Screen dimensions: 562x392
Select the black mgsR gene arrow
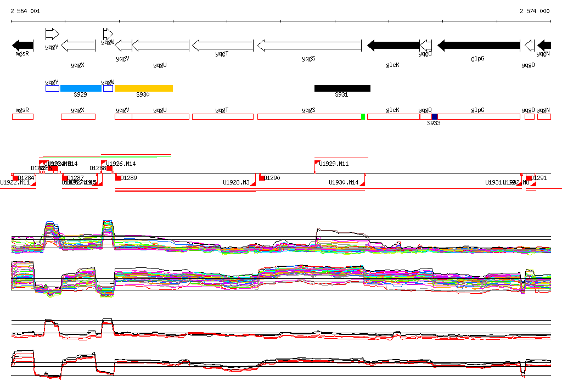23,46
